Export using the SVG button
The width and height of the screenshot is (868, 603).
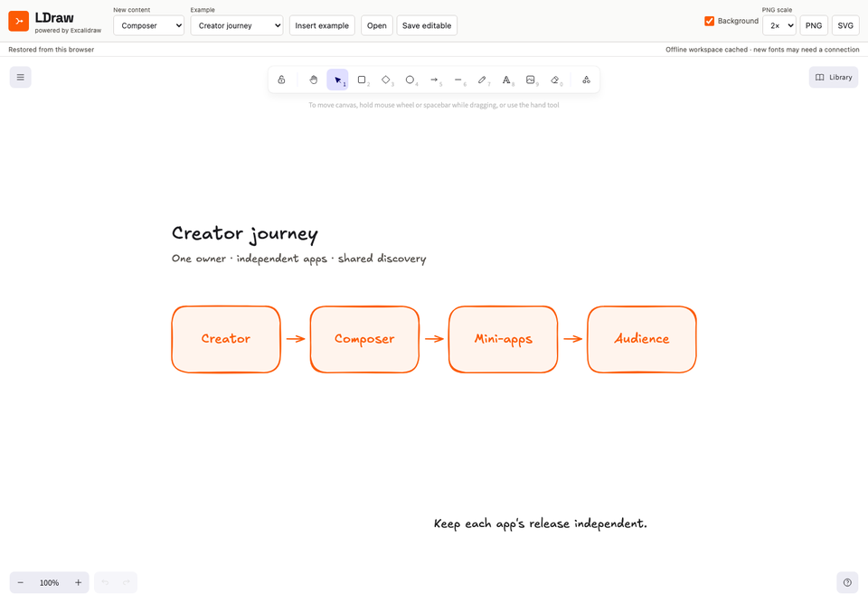pyautogui.click(x=845, y=25)
